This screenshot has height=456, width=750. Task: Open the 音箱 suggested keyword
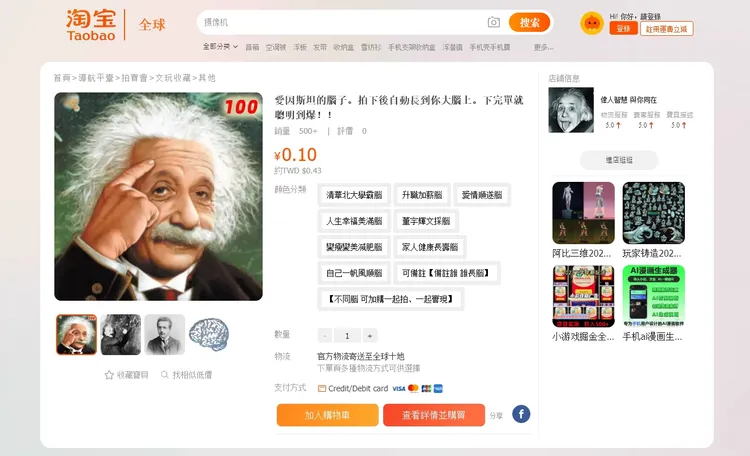point(252,47)
